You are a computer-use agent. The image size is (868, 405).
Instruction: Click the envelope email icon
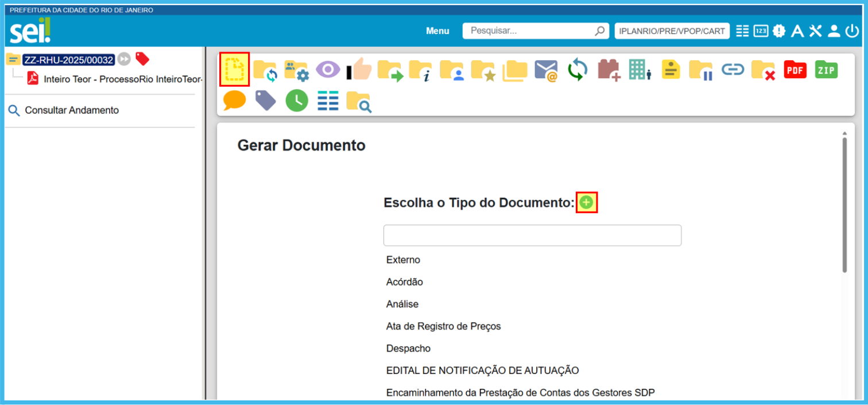(x=546, y=70)
